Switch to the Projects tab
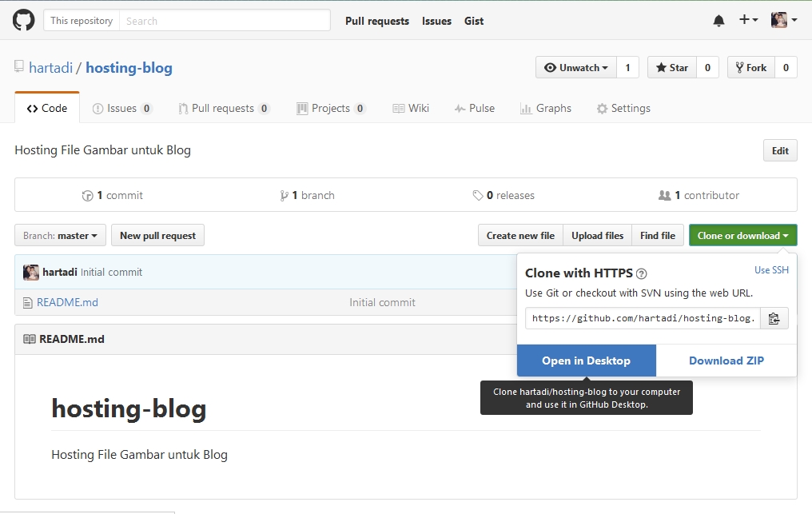The image size is (812, 514). click(x=331, y=108)
